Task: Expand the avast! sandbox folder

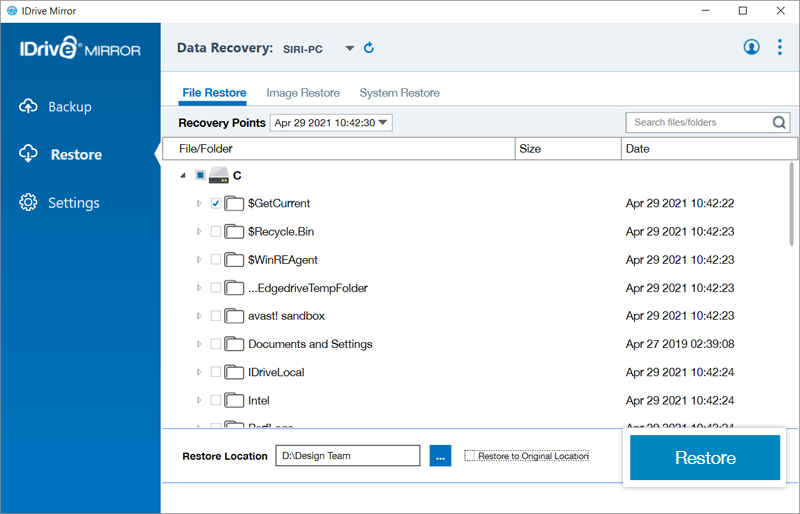Action: point(199,316)
